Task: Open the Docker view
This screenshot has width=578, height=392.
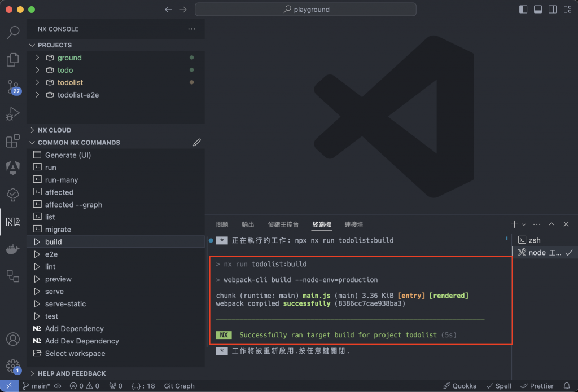Action: click(13, 249)
